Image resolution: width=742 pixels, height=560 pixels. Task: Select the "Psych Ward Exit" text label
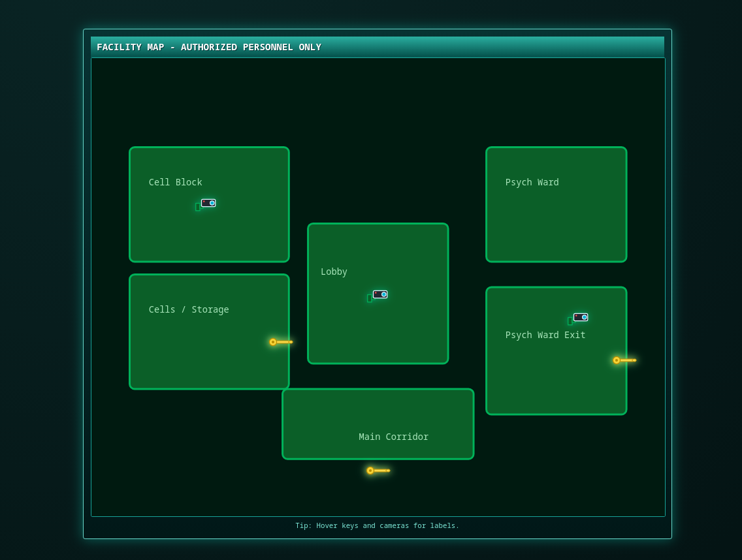pos(545,335)
